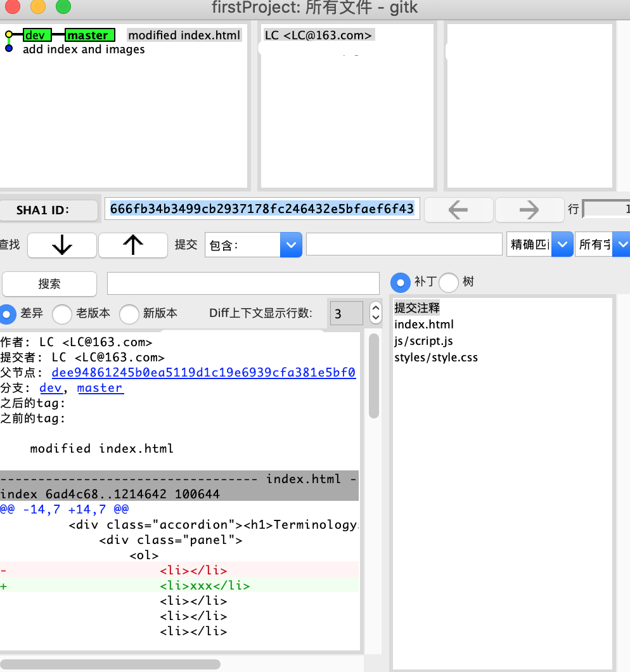Switch file view to 树 mode
Image resolution: width=630 pixels, height=672 pixels.
pyautogui.click(x=449, y=282)
